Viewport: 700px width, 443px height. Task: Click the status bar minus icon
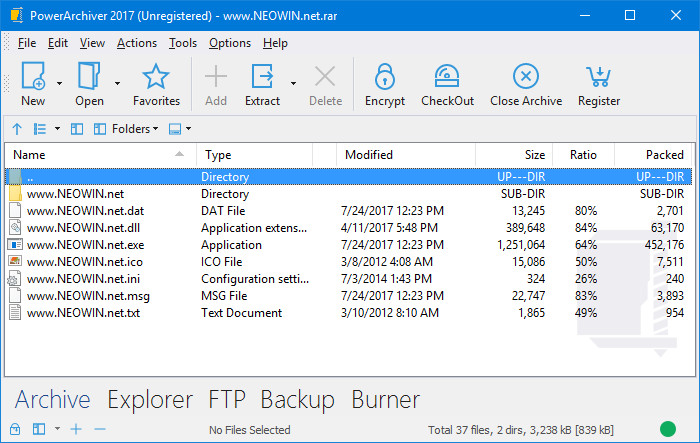tap(100, 430)
